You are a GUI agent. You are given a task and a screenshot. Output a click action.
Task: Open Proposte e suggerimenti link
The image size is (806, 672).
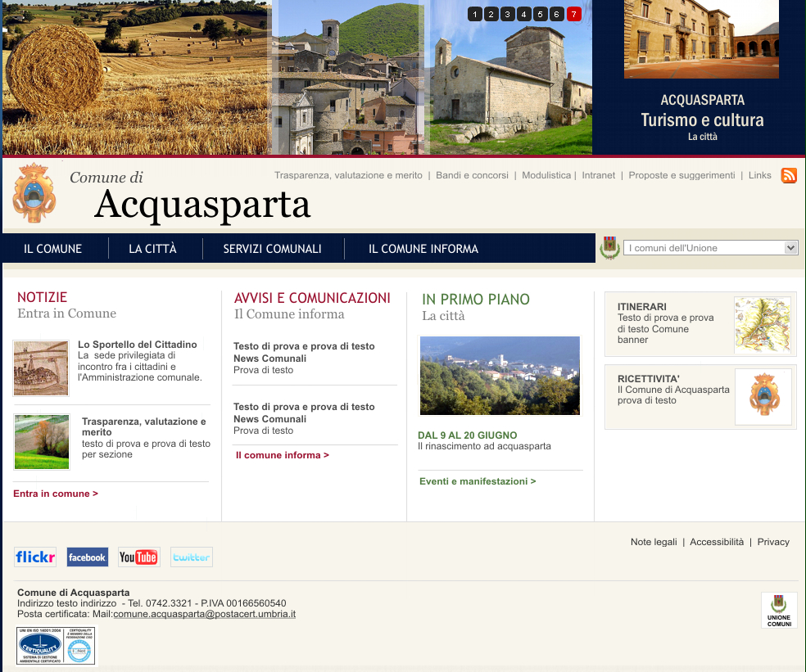(x=681, y=175)
